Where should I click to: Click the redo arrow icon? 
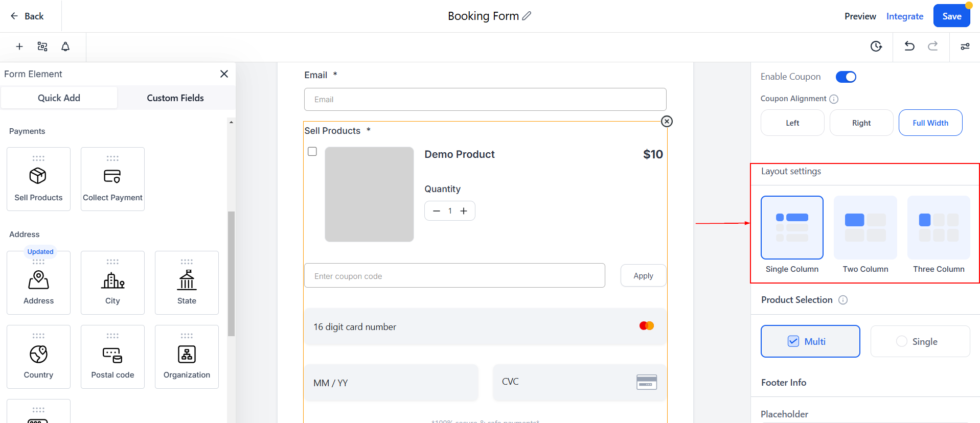(x=933, y=46)
